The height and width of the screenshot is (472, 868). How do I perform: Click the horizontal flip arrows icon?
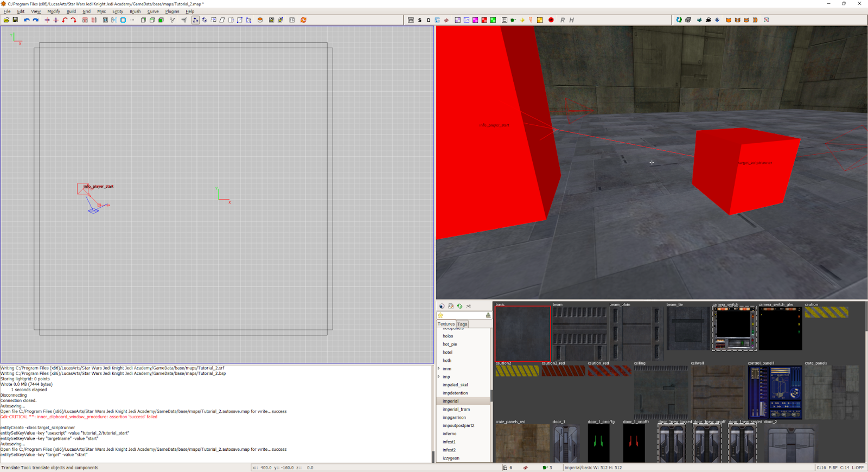coord(47,20)
